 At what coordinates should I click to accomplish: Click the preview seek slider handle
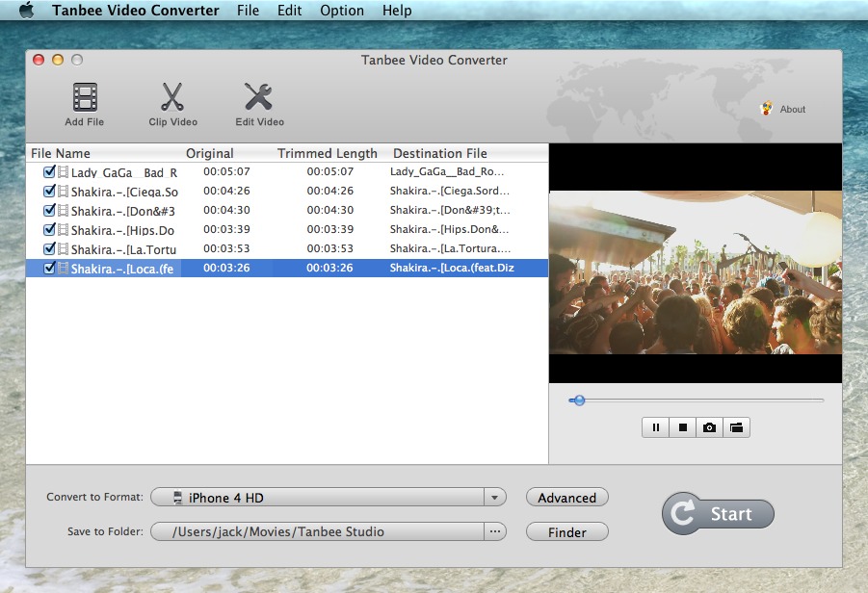click(x=579, y=400)
